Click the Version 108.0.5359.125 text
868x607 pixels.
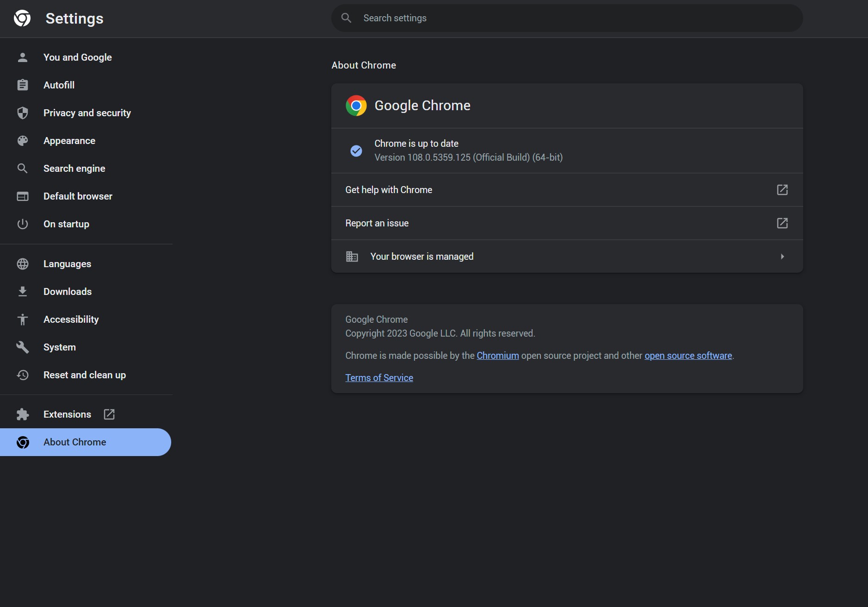[468, 157]
